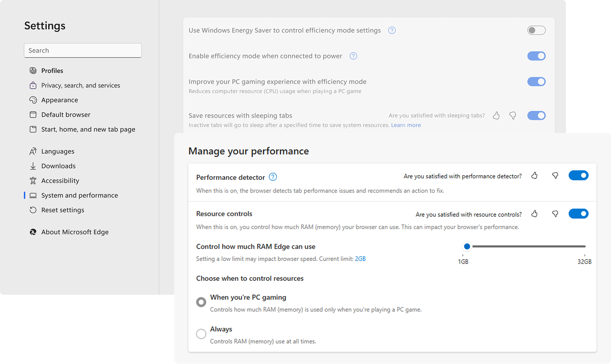Click the Microsoft Edge logo icon
Screen dimensions: 611x364
(33, 232)
